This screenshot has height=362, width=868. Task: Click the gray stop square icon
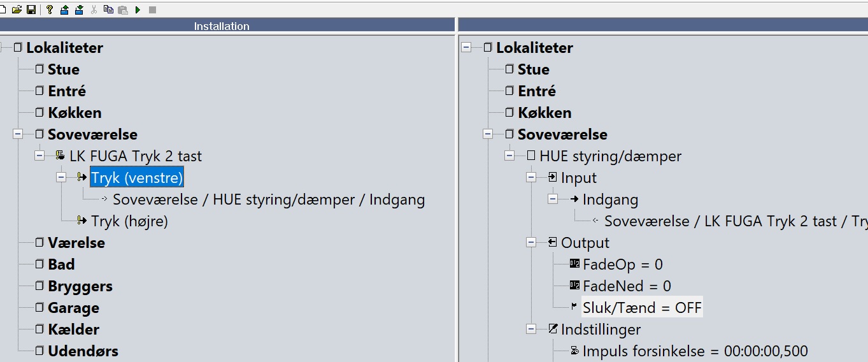point(152,10)
